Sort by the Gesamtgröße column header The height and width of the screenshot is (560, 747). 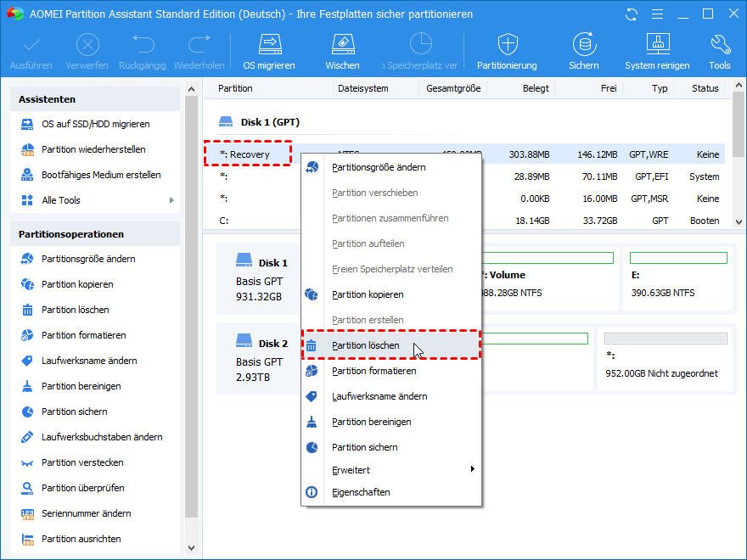coord(453,88)
